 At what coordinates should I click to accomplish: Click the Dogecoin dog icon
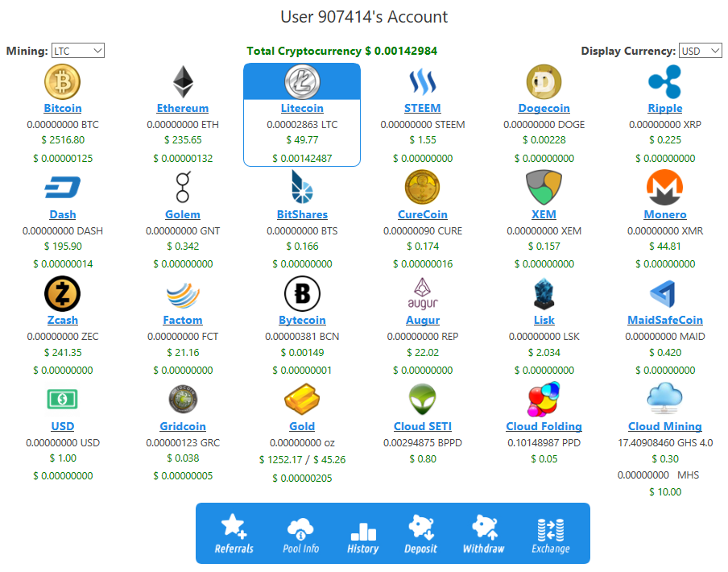[544, 81]
